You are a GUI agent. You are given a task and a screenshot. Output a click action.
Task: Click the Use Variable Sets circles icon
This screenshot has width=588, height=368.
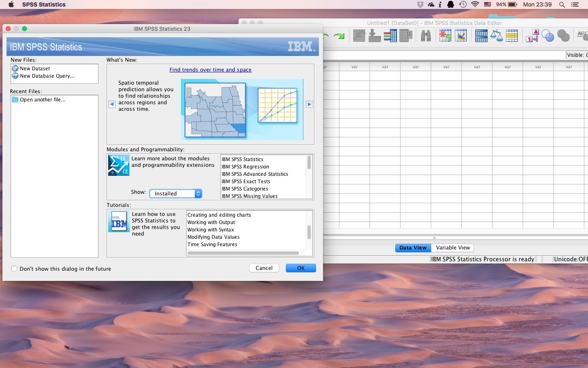[548, 36]
